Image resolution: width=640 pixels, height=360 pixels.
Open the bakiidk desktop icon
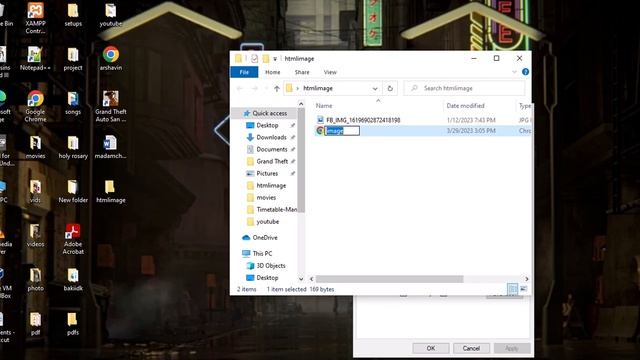[x=73, y=279]
